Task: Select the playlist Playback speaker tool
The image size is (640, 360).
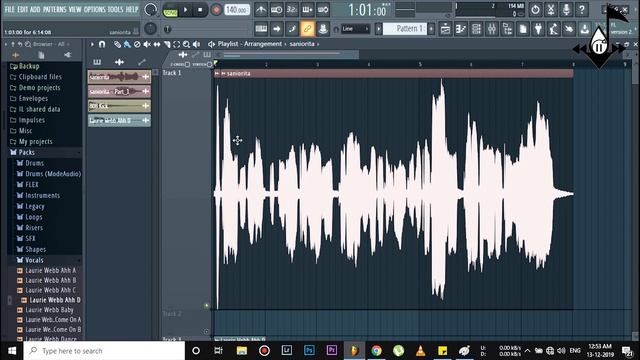Action: pyautogui.click(x=196, y=44)
